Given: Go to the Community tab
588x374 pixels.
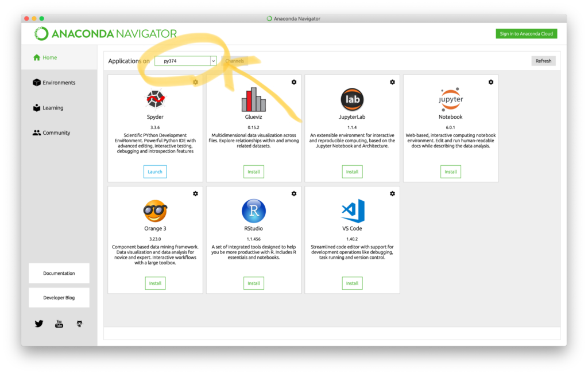Looking at the screenshot, I should 56,133.
